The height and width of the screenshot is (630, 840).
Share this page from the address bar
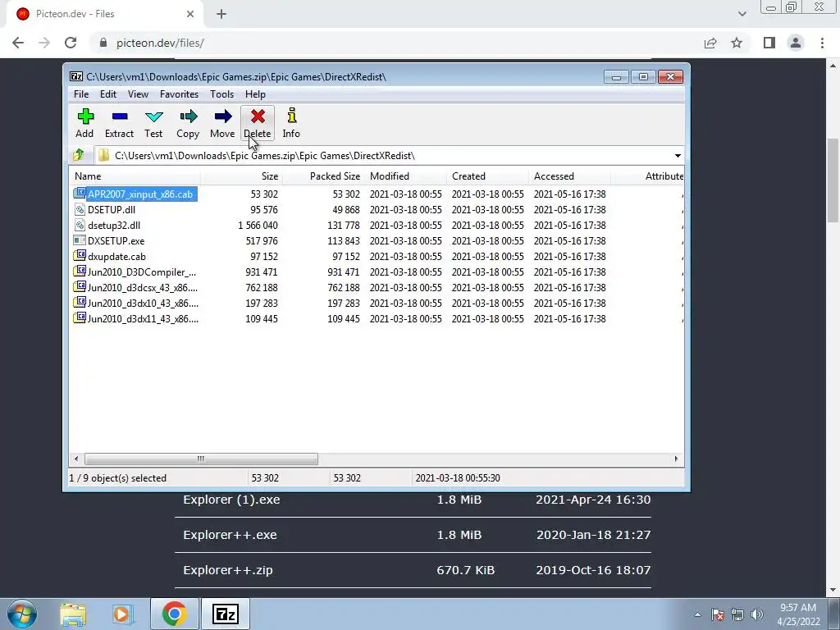[x=710, y=43]
